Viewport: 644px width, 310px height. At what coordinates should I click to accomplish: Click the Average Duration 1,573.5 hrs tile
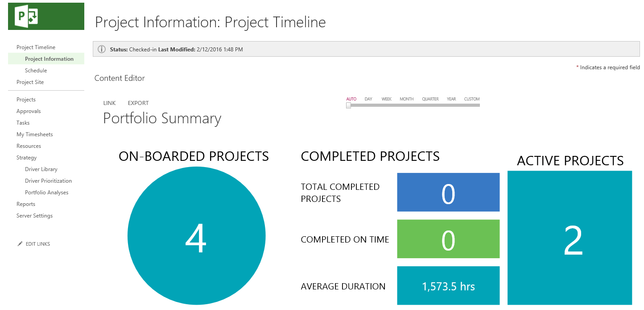tap(448, 286)
